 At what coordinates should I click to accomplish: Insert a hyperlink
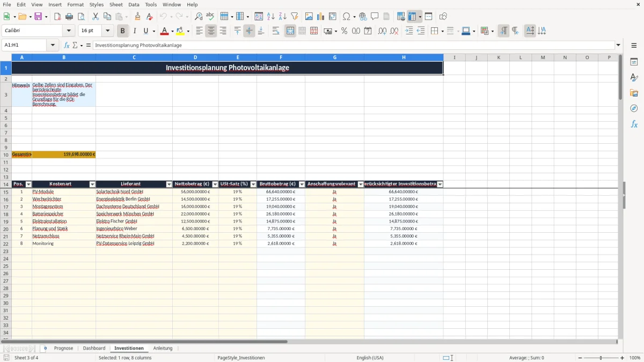363,17
